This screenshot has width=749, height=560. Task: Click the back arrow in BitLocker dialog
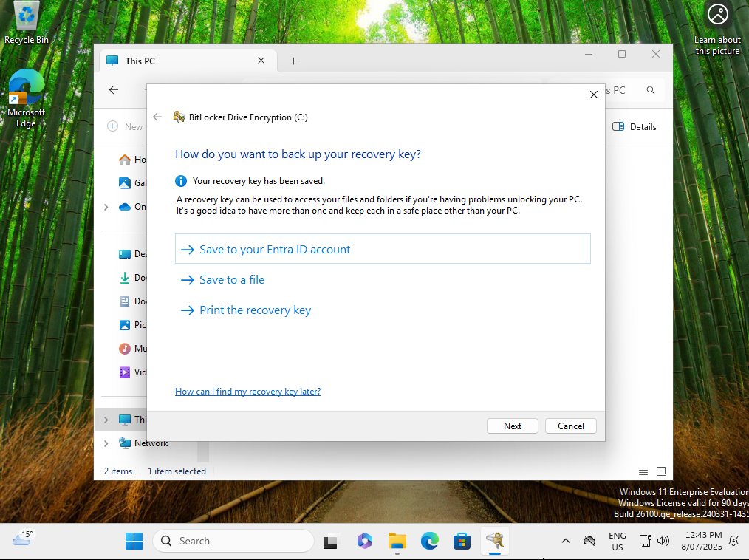157,117
